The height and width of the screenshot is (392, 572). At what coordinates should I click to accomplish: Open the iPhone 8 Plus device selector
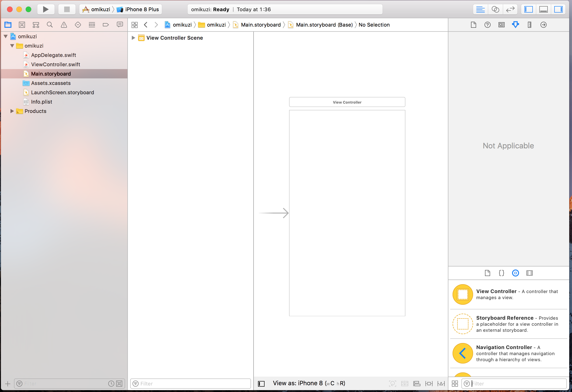[x=142, y=9]
